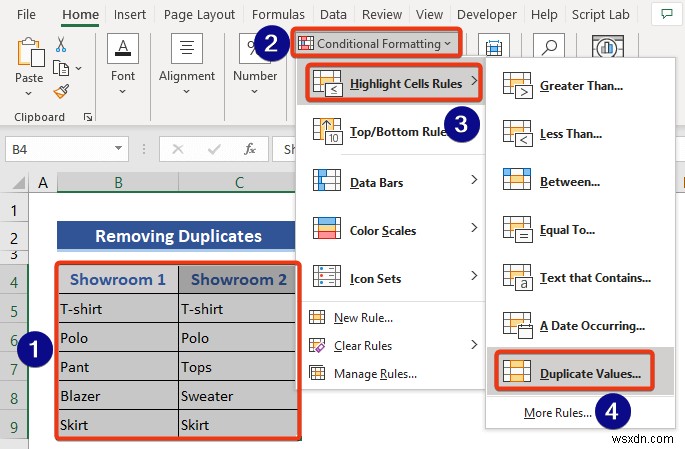The image size is (685, 449).
Task: Open the comments speech bubble icon
Action: point(667,14)
